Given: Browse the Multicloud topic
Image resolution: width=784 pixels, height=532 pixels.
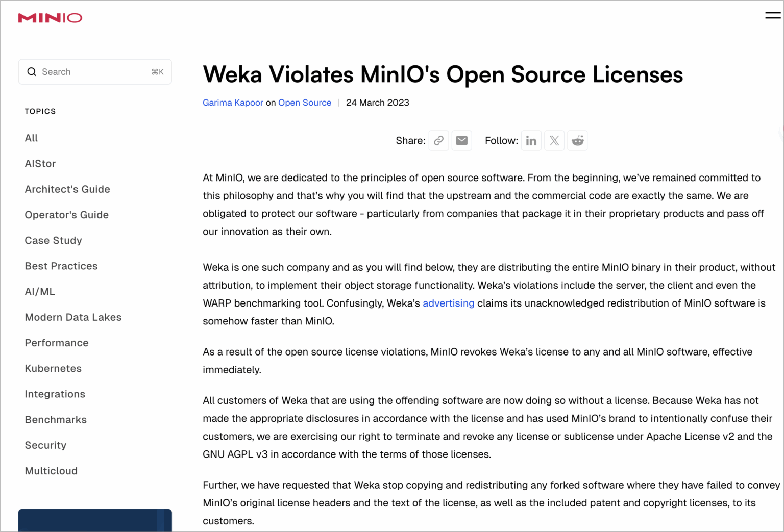Looking at the screenshot, I should (x=51, y=471).
